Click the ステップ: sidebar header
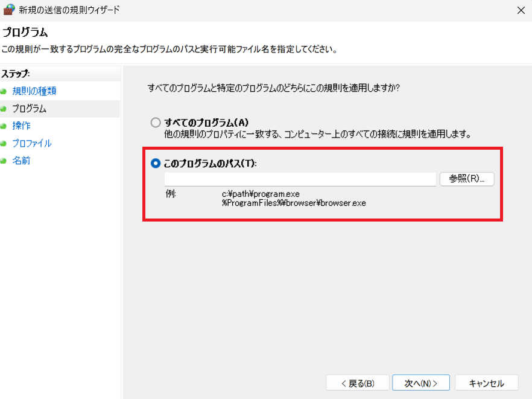 pyautogui.click(x=16, y=74)
